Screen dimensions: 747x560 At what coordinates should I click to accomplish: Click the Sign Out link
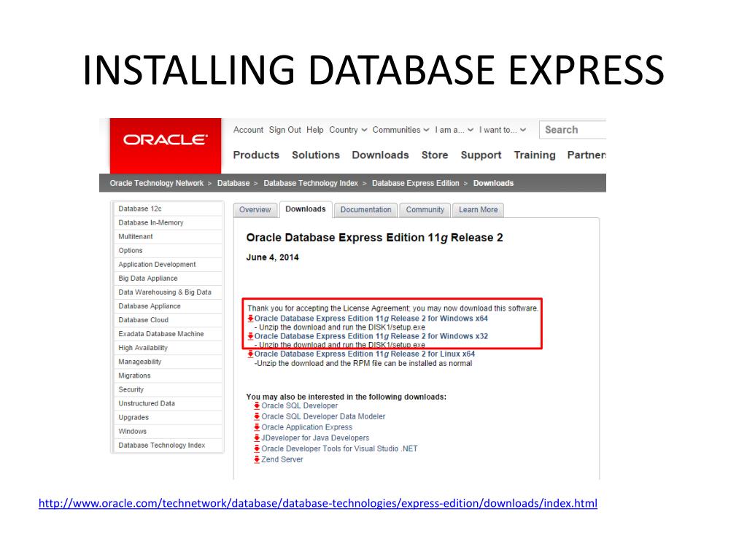285,130
